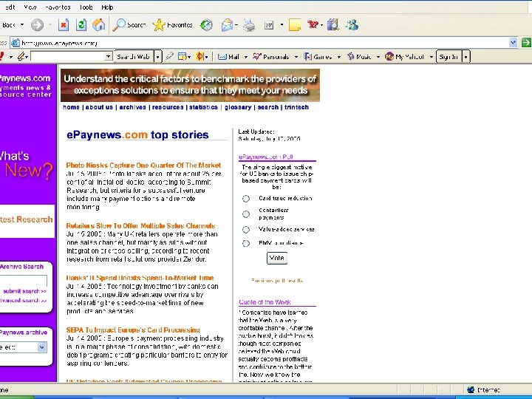Select the Value-added services poll option

click(x=245, y=229)
